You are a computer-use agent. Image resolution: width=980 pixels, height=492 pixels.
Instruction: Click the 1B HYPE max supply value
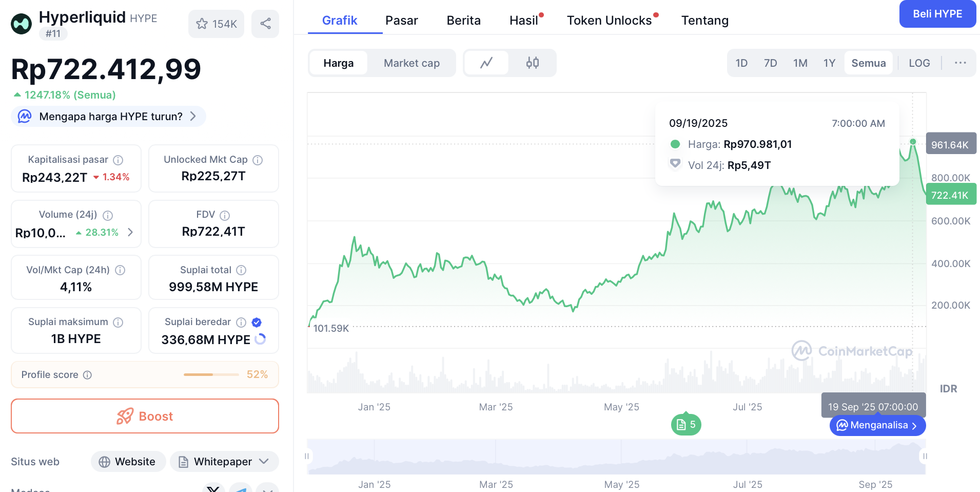click(x=76, y=339)
